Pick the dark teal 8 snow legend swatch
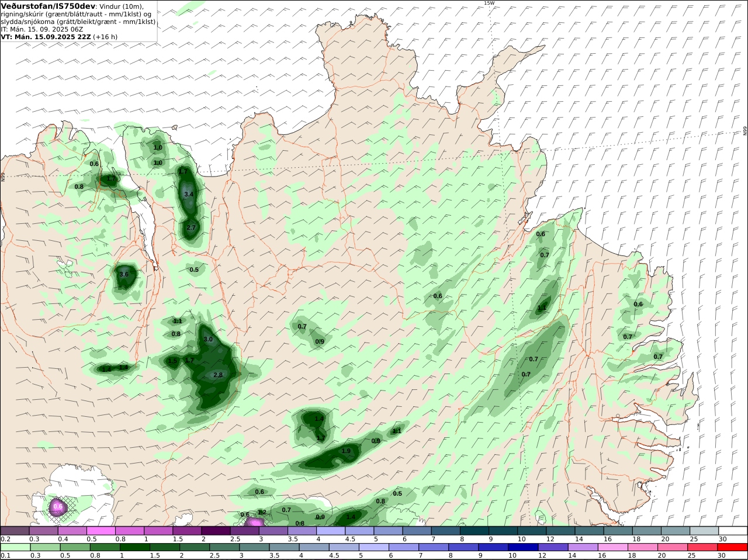 pos(475,531)
